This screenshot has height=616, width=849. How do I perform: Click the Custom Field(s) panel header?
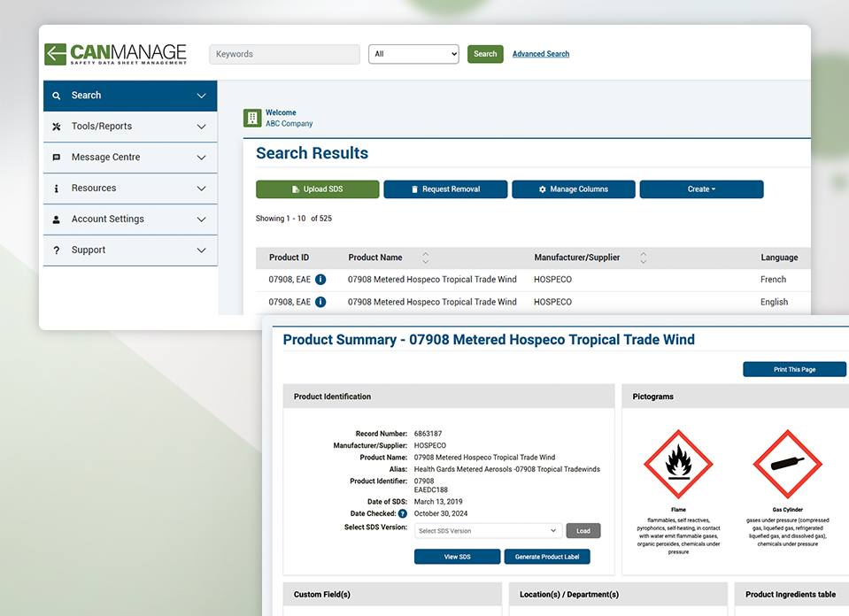pos(392,595)
